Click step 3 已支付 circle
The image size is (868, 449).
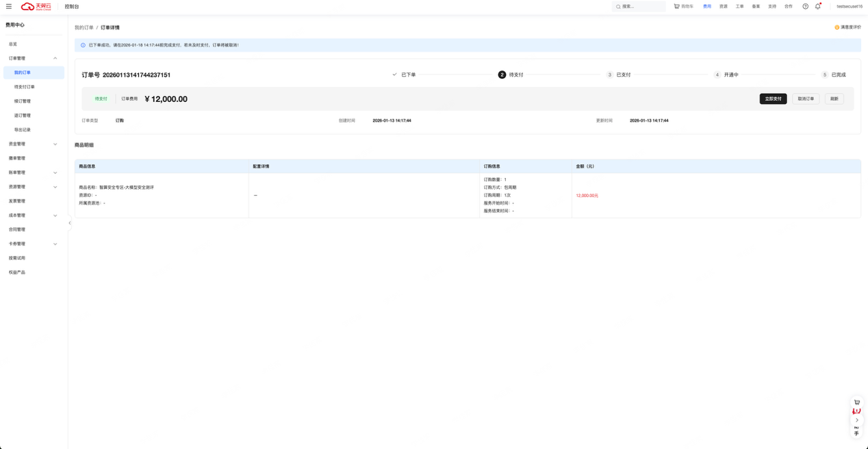[x=609, y=75]
